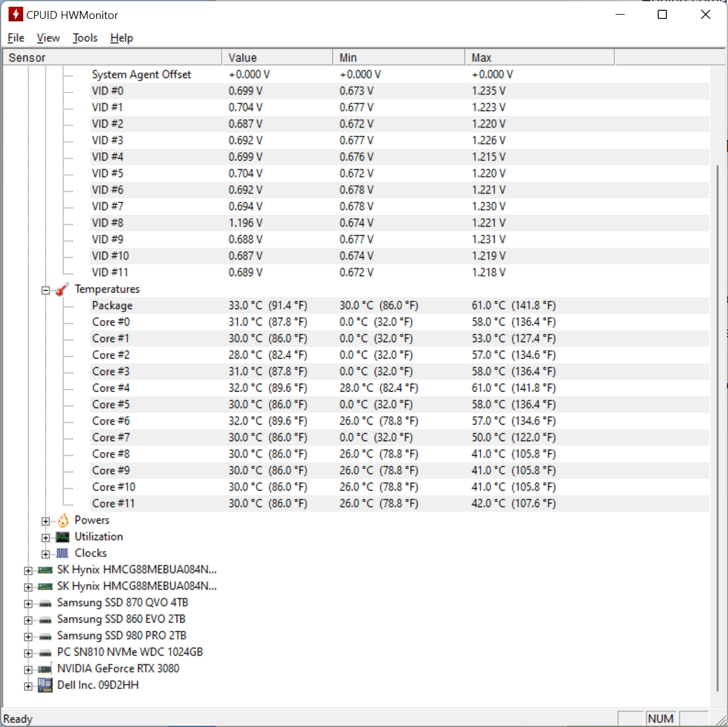The width and height of the screenshot is (728, 727).
Task: Click the Samsung SSD 980 PRO drive icon
Action: pyautogui.click(x=45, y=637)
